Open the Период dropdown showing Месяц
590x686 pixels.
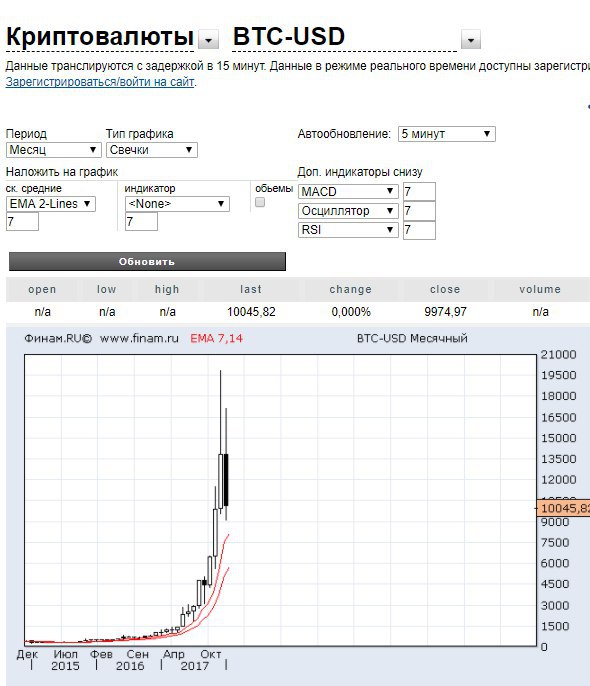point(54,150)
